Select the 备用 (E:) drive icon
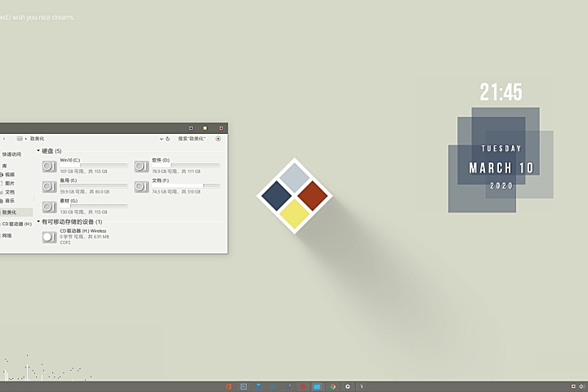 (49, 186)
